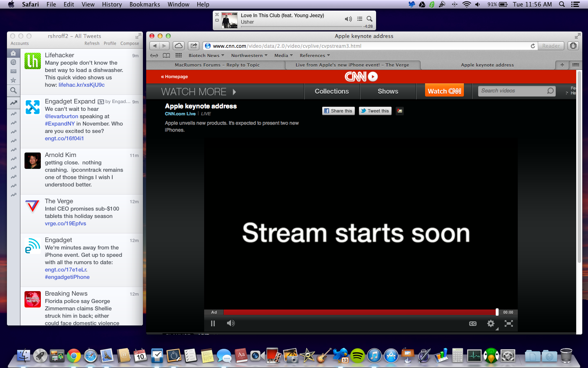Screen dimensions: 588x368
Task: Enter fullscreen in the CNN video player
Action: [509, 323]
